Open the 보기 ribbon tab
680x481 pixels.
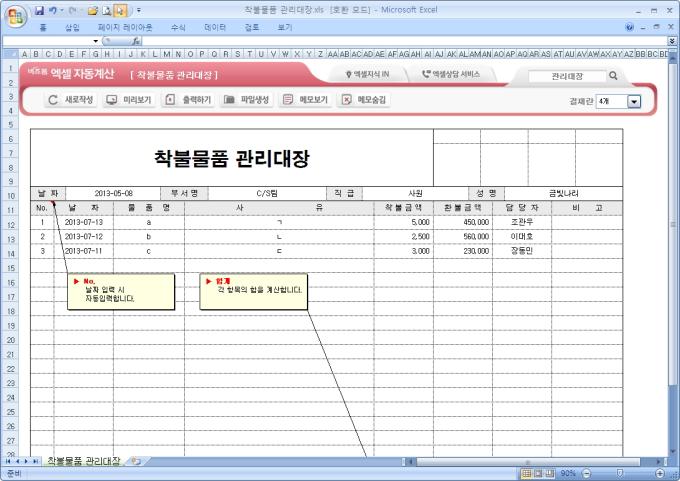tap(284, 27)
